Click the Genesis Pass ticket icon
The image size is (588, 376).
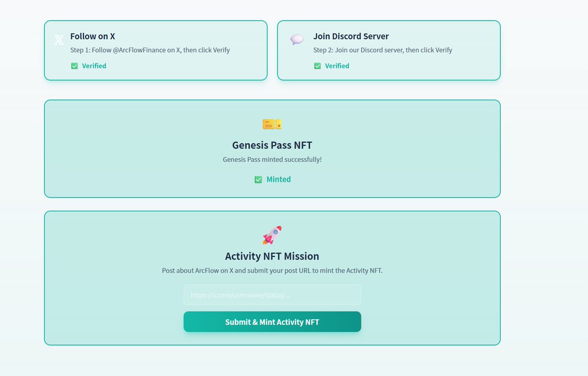272,125
